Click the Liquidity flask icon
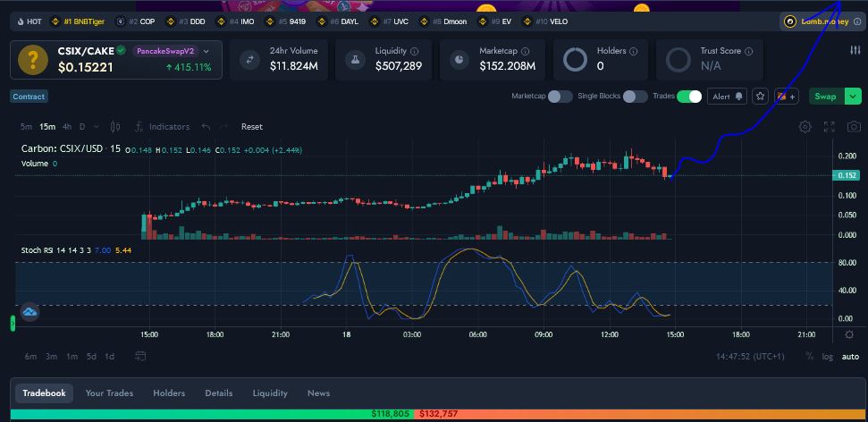868x422 pixels. tap(355, 59)
